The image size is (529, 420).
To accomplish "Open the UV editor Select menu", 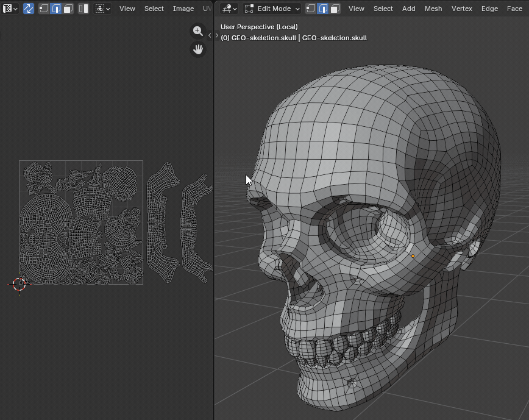I will point(154,9).
